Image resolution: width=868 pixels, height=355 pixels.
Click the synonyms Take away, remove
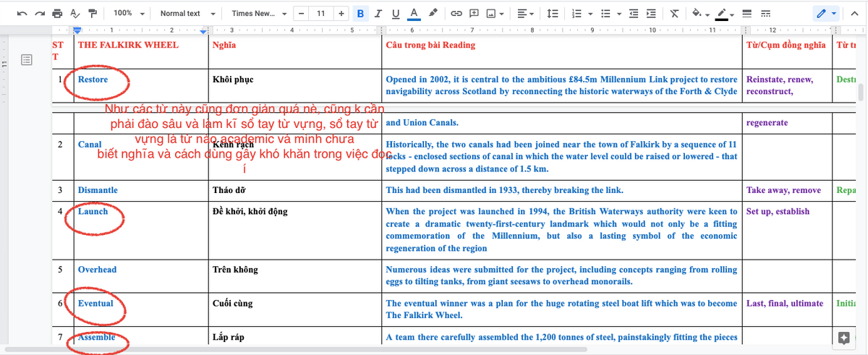click(x=783, y=190)
